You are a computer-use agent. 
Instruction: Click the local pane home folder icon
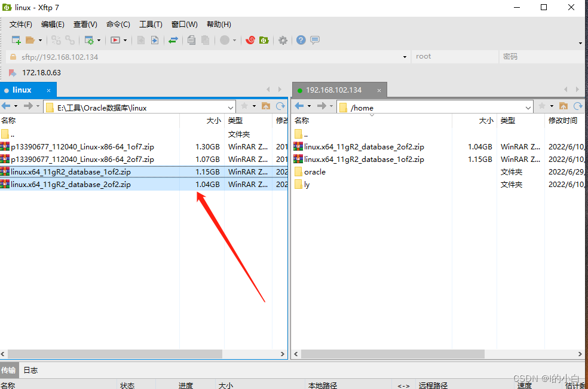click(x=266, y=106)
